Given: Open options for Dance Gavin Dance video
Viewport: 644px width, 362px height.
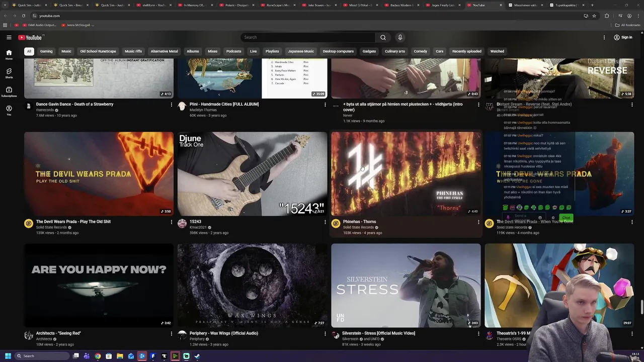Looking at the screenshot, I should (171, 105).
